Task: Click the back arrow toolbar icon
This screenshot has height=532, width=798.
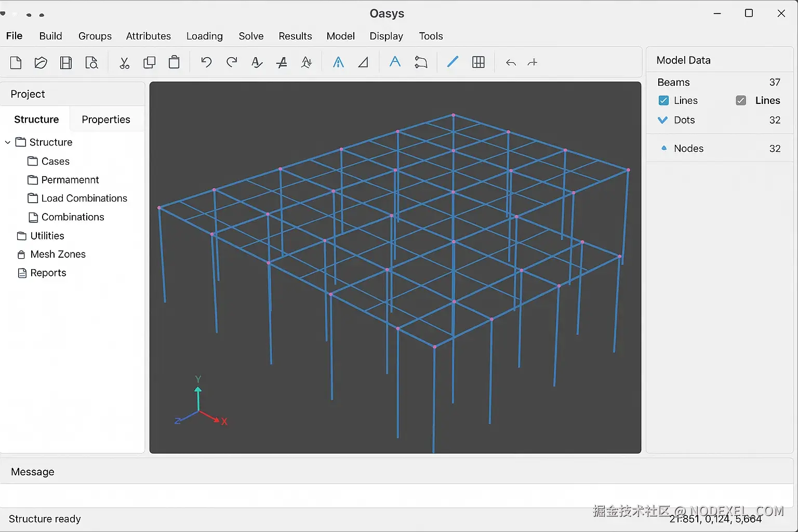Action: (x=511, y=63)
